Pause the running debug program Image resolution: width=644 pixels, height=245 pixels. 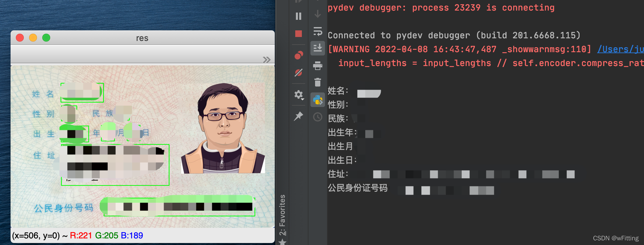299,16
